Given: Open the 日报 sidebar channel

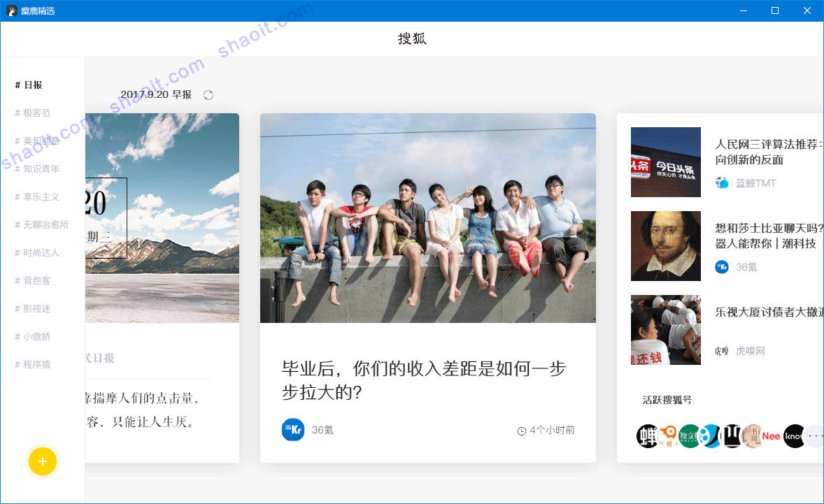Looking at the screenshot, I should tap(29, 85).
